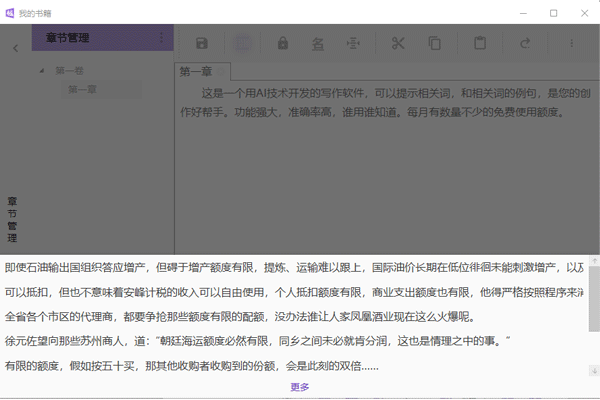Select example sentence starting 徐元佐望向
This screenshot has width=600, height=400.
258,341
